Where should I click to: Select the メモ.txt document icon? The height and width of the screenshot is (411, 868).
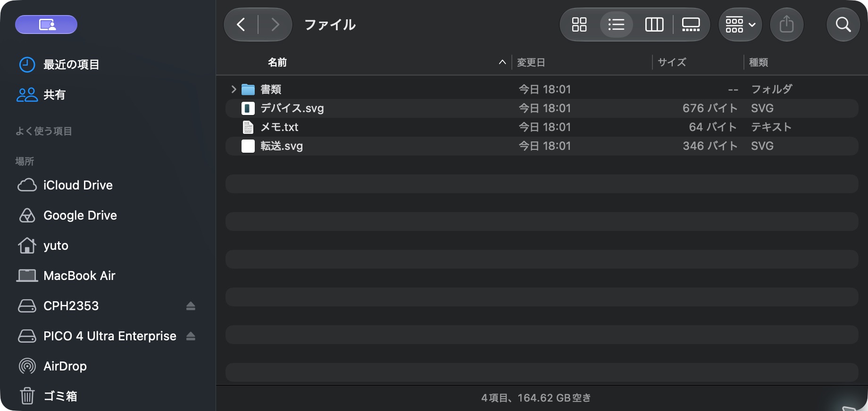click(248, 127)
